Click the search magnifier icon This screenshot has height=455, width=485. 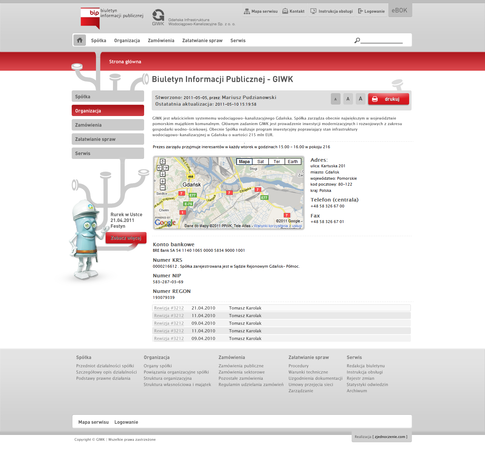(357, 40)
